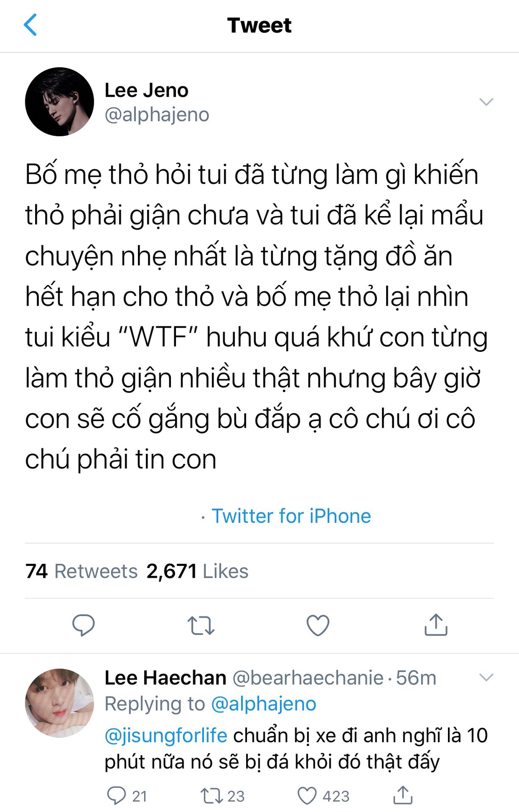The width and height of the screenshot is (519, 812).
Task: Open Lee Haechan's profile picture
Action: coord(60,702)
